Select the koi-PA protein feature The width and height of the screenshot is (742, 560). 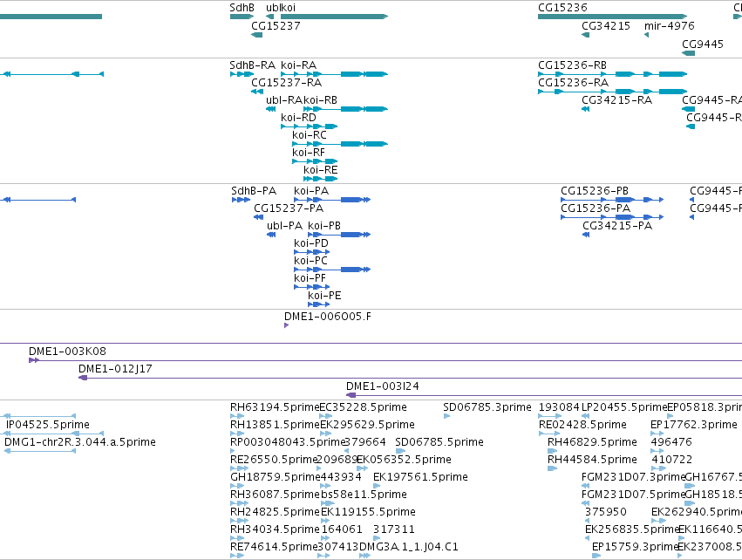click(x=332, y=200)
